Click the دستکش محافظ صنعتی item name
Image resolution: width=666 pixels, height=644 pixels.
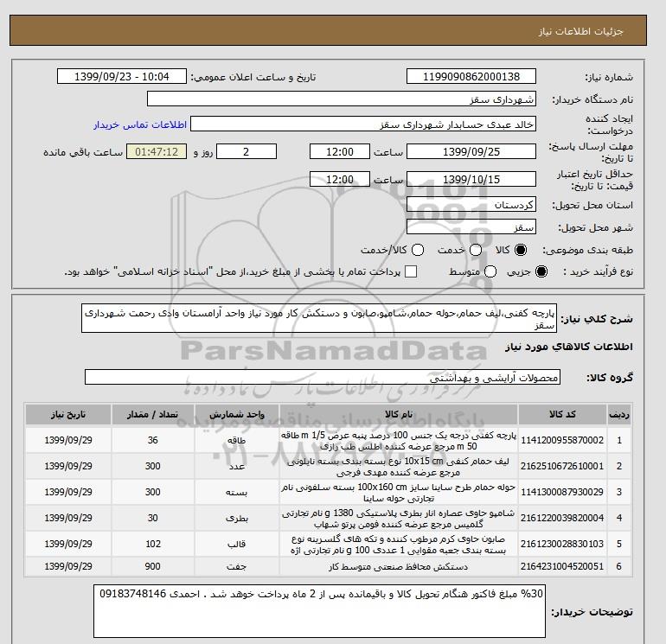(x=399, y=567)
